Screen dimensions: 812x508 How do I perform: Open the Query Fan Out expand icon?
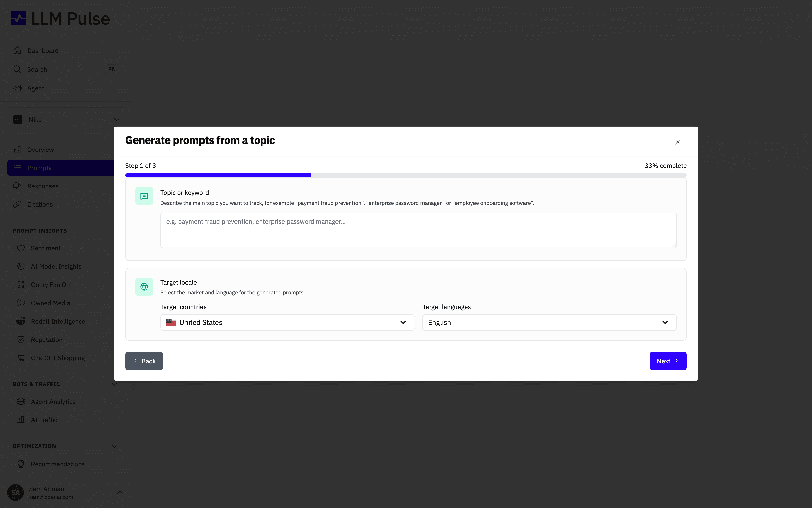(x=21, y=284)
